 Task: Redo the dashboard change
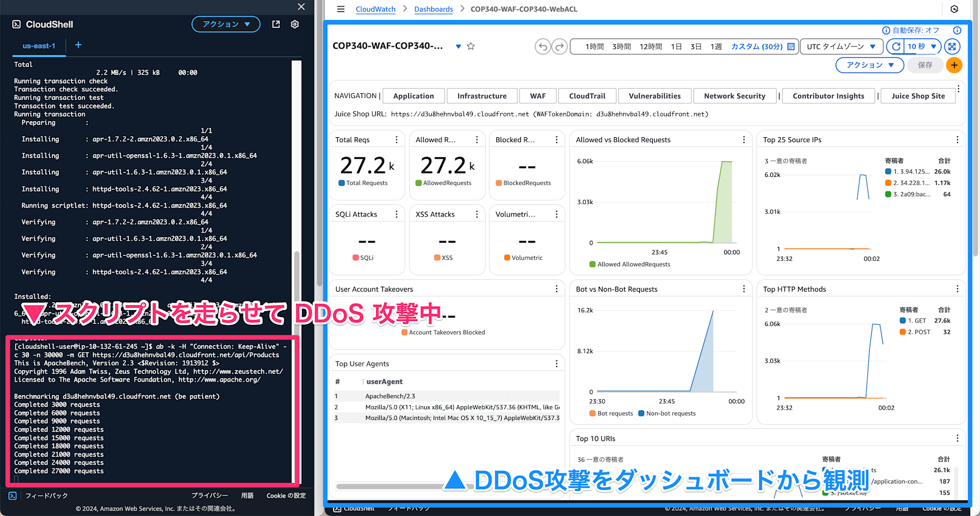(x=559, y=47)
